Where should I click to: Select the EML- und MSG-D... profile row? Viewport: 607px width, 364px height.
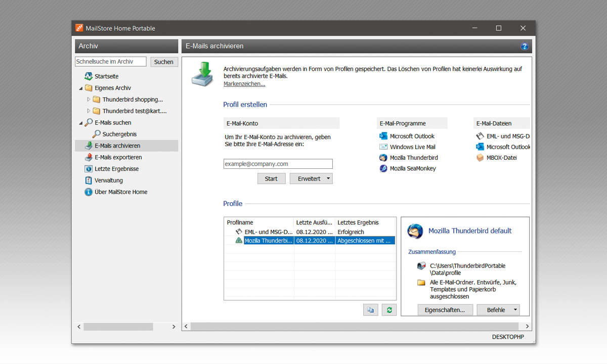click(310, 232)
